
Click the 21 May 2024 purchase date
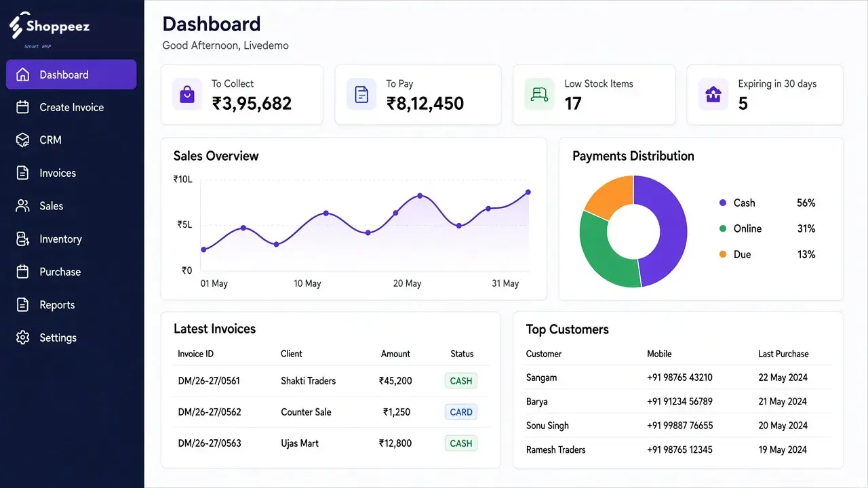pos(783,401)
